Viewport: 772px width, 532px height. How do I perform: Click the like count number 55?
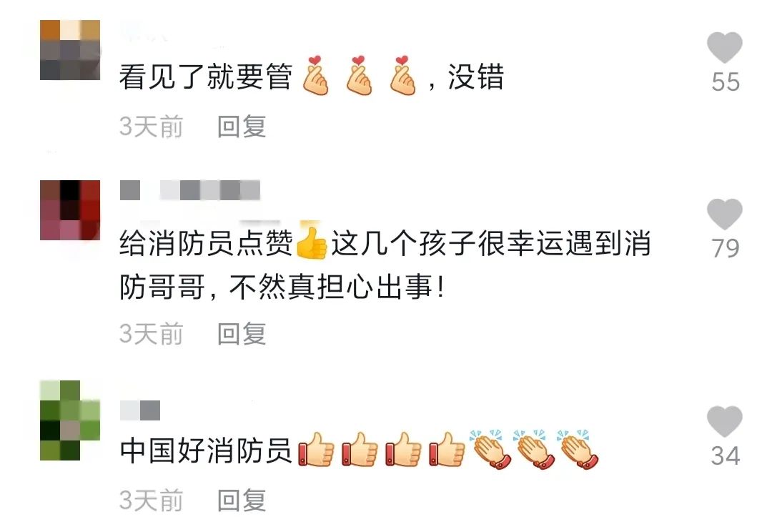tap(726, 82)
